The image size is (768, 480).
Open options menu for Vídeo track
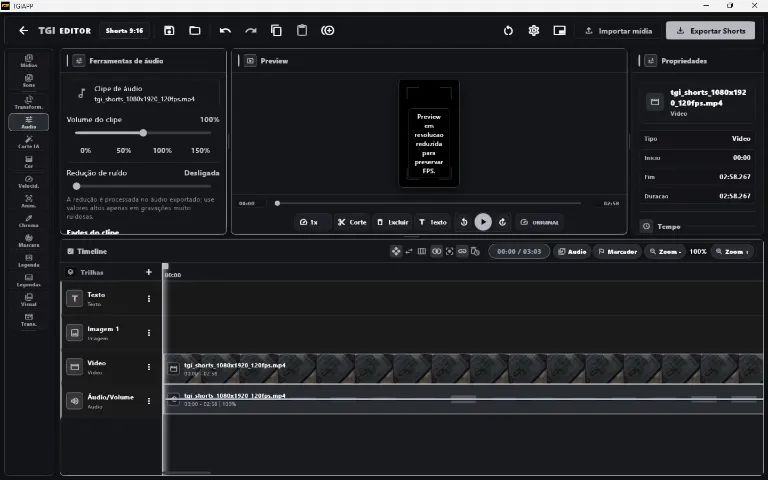149,367
